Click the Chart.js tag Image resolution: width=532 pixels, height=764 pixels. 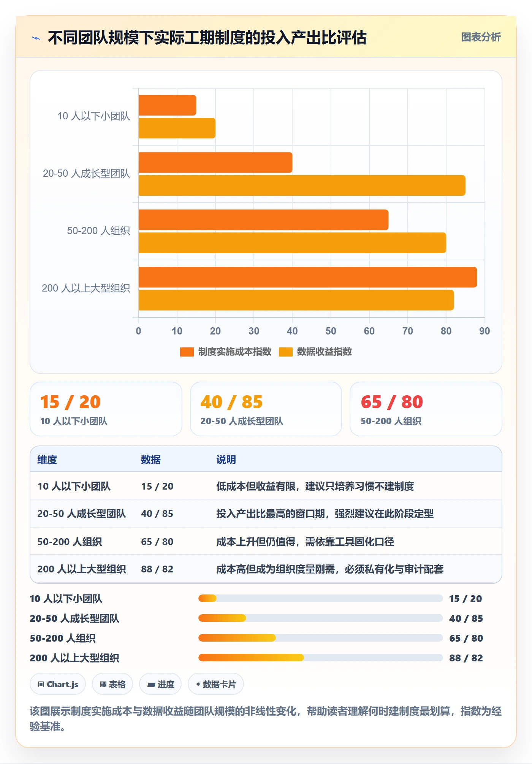click(x=58, y=684)
